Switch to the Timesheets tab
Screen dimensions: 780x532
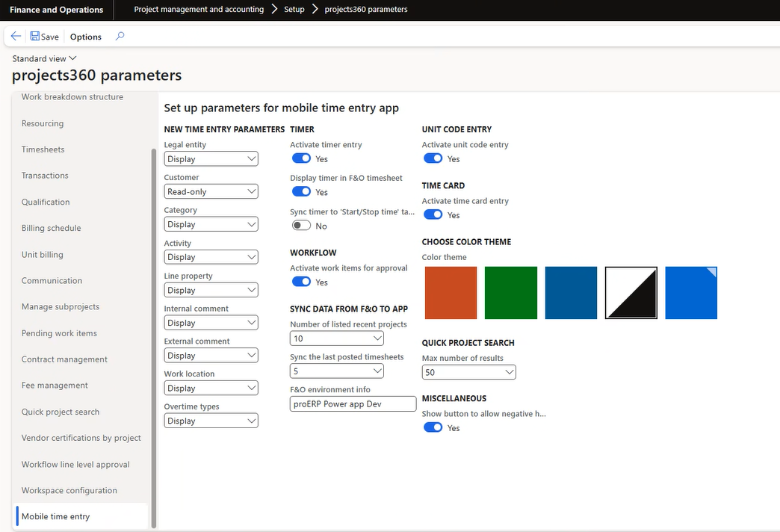[43, 149]
